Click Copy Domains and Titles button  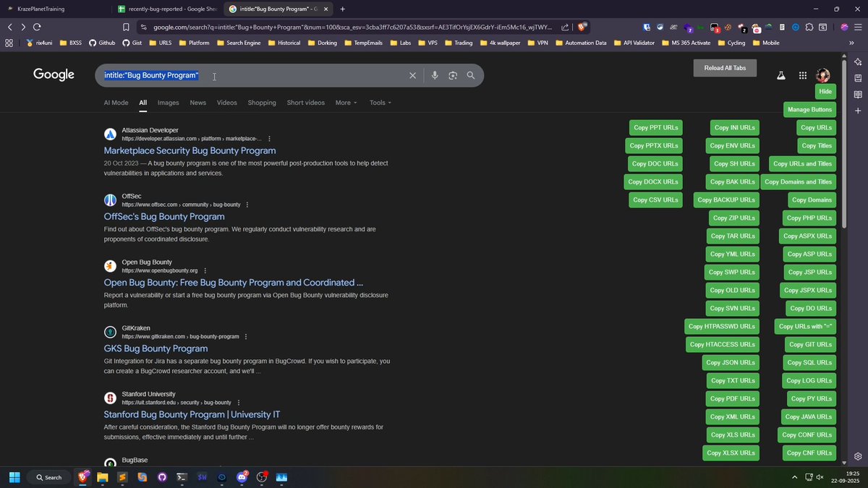click(x=798, y=182)
